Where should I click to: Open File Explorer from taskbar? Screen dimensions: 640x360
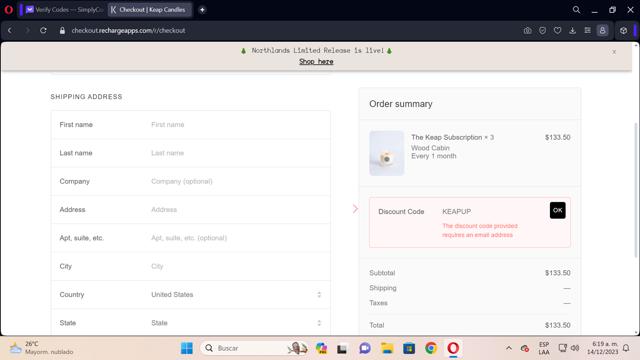(387, 348)
